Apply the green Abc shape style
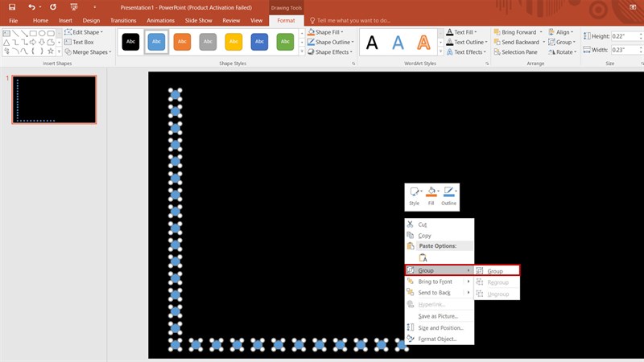This screenshot has height=362, width=644. (285, 42)
